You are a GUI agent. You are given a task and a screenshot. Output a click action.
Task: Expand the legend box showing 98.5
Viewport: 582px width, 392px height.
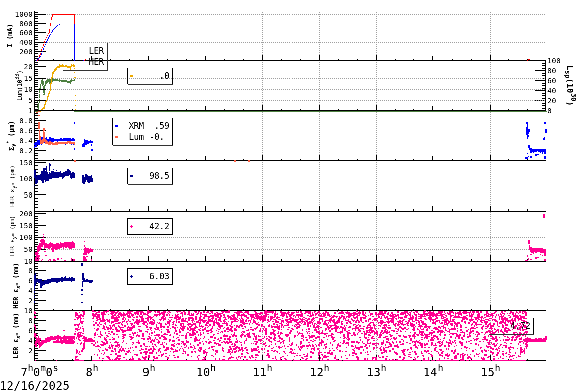coord(151,176)
